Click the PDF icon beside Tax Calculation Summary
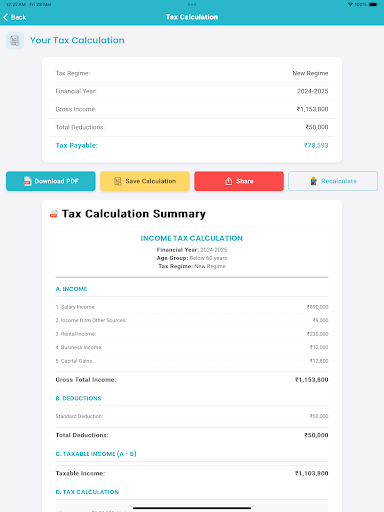Viewport: 384px width, 512px height. coord(53,214)
